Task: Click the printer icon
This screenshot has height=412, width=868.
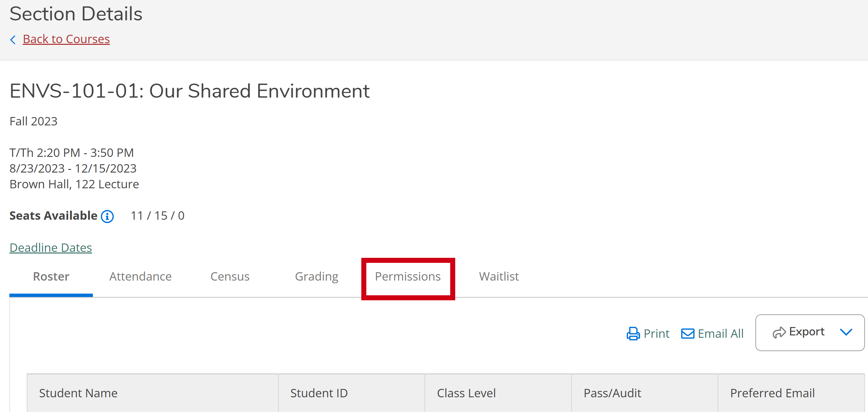Action: coord(633,333)
